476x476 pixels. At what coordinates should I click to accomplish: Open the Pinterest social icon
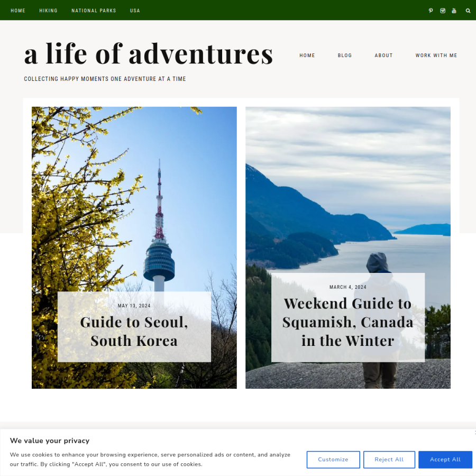tap(431, 11)
